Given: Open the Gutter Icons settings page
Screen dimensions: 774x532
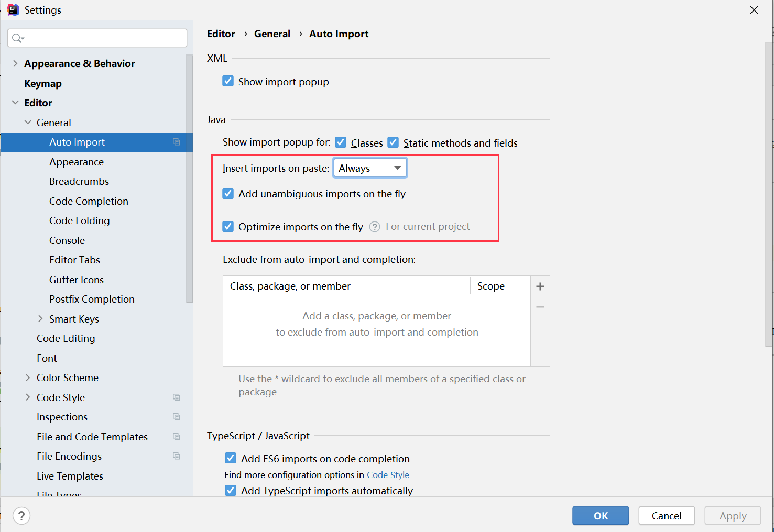Looking at the screenshot, I should pyautogui.click(x=77, y=280).
